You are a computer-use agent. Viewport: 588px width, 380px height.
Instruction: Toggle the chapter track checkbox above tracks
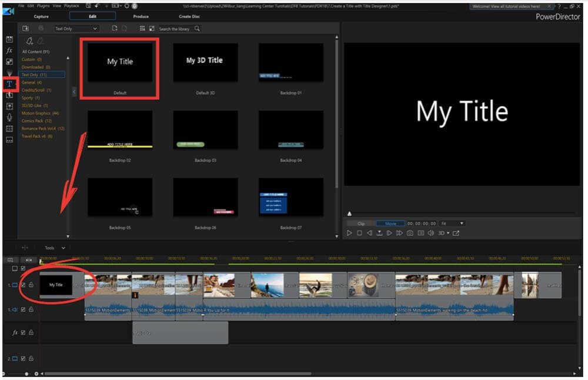pyautogui.click(x=23, y=269)
